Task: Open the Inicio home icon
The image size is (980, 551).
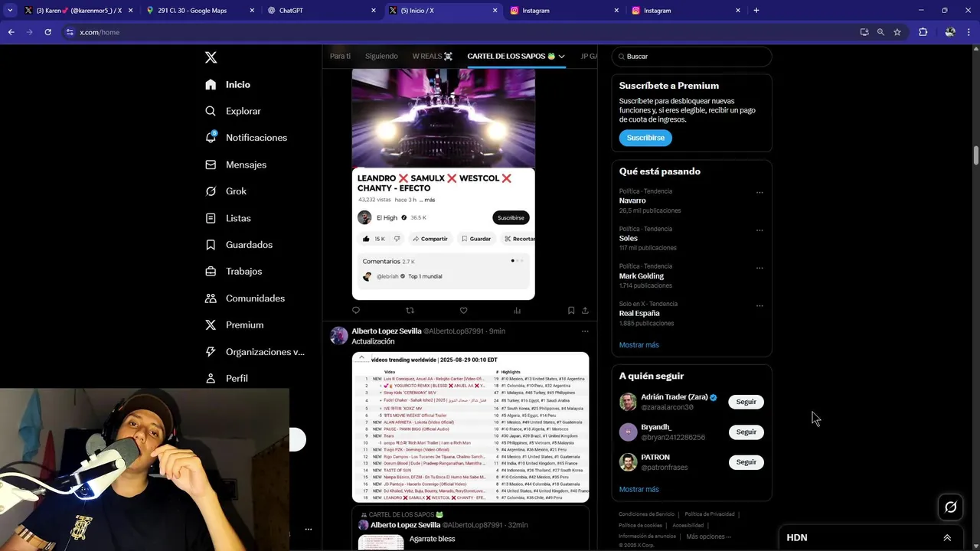Action: point(211,84)
